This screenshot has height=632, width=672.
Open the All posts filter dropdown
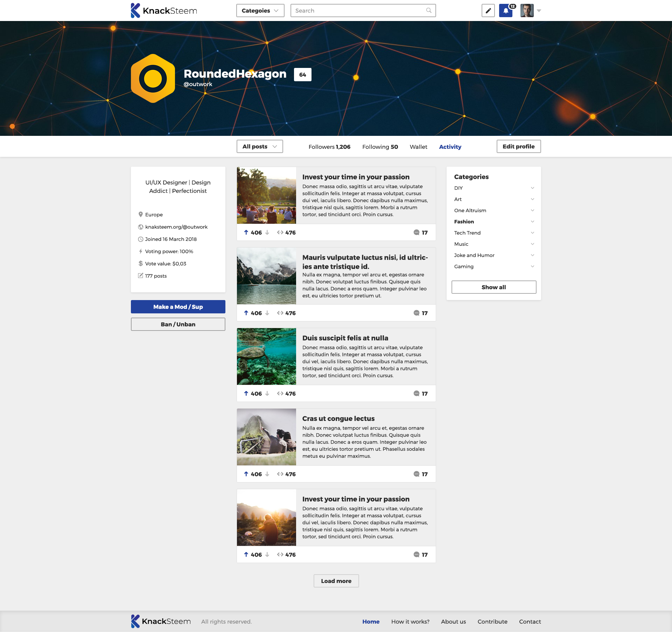pyautogui.click(x=260, y=146)
